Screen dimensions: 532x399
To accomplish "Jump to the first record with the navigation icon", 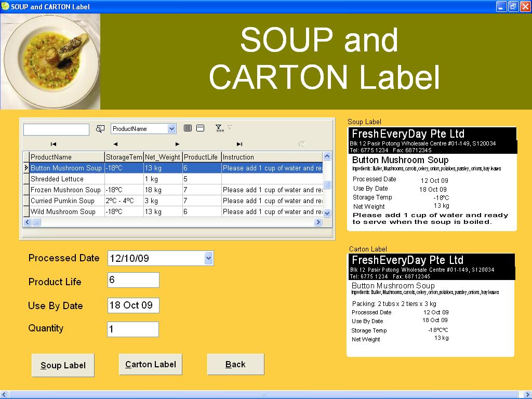I will coord(54,144).
